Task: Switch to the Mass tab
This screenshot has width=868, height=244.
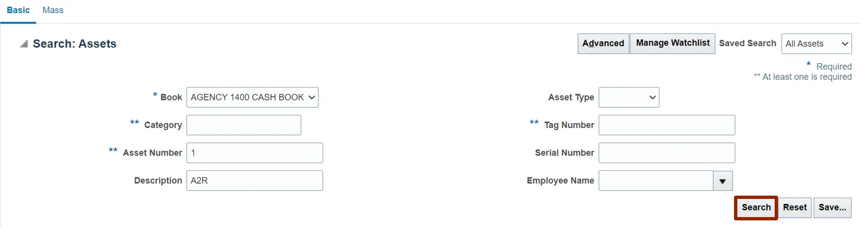Action: click(x=53, y=10)
